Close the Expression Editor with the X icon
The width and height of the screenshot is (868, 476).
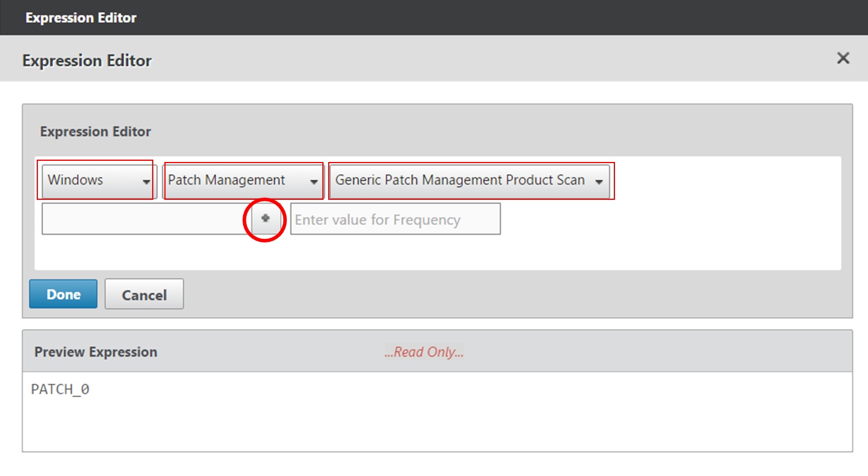tap(843, 58)
